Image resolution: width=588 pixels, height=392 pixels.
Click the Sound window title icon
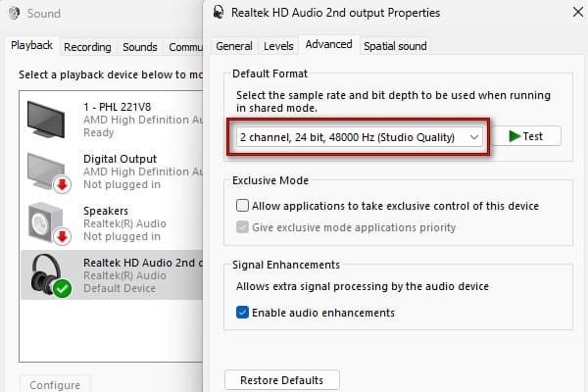click(15, 13)
